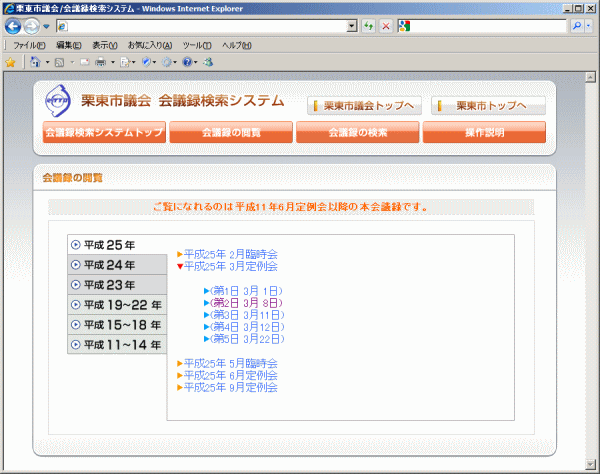Open the 編集(E) menu
Image resolution: width=600 pixels, height=474 pixels.
coord(68,46)
